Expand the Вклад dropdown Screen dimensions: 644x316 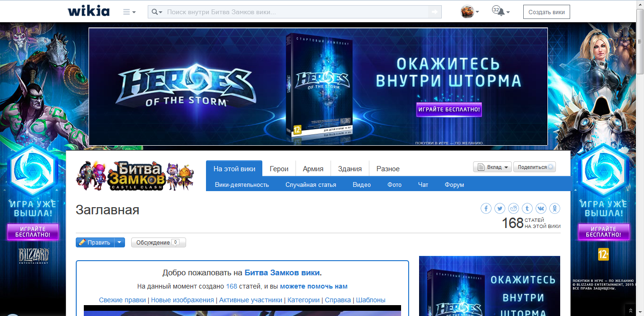492,167
